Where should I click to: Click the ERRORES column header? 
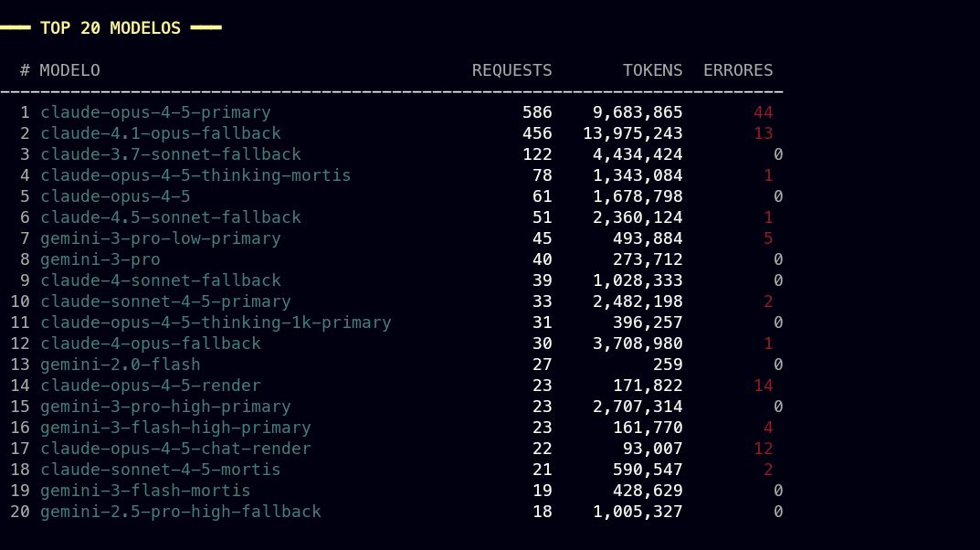[738, 70]
